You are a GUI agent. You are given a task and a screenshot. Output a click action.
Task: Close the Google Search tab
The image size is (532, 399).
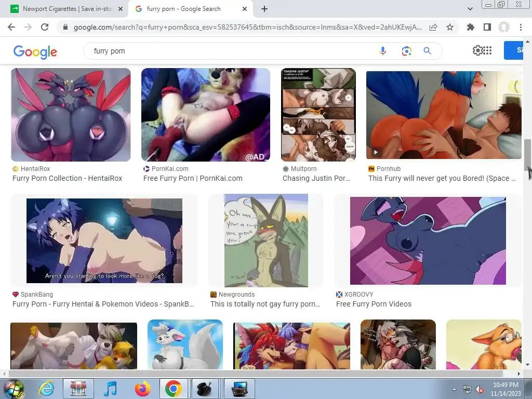(245, 9)
